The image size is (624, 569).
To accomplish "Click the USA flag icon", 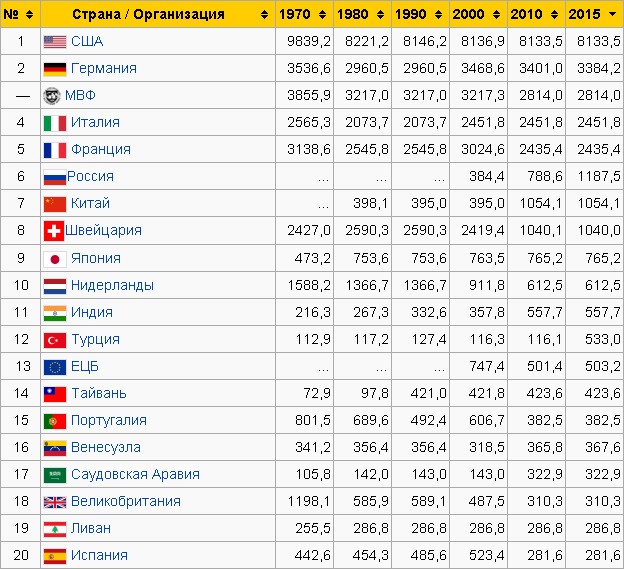I will [55, 42].
